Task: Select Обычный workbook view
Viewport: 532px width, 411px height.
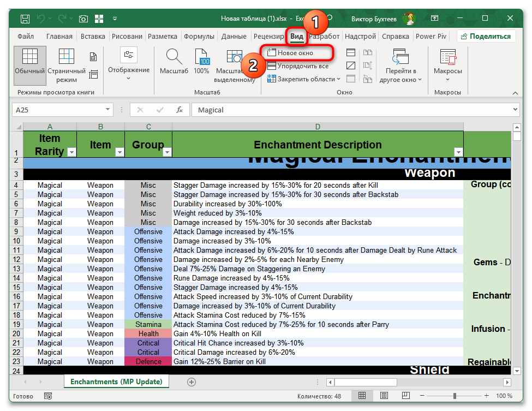Action: point(30,65)
